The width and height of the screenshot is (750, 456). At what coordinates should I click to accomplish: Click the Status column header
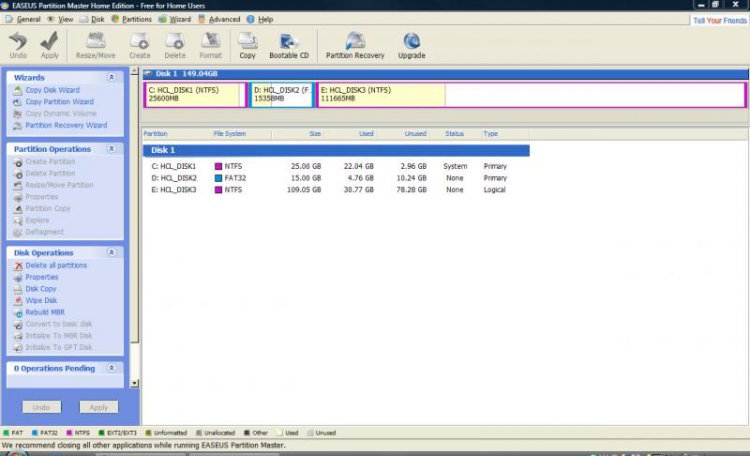[x=455, y=134]
